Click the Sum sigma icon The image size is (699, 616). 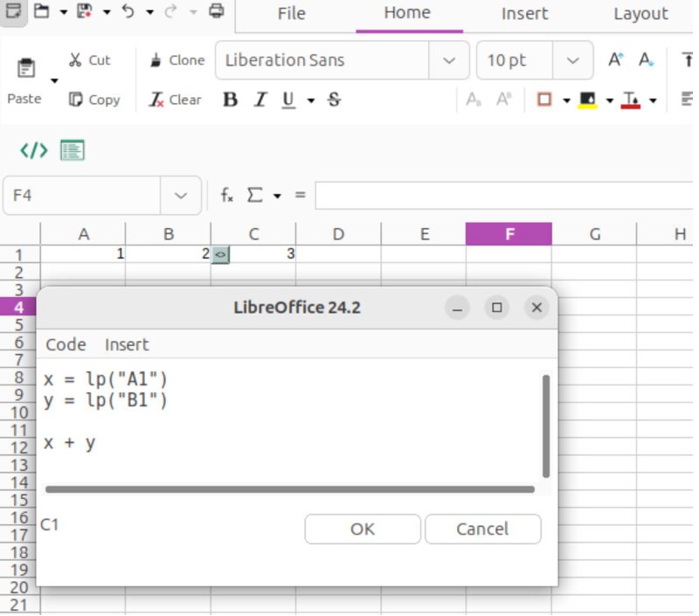tap(254, 195)
